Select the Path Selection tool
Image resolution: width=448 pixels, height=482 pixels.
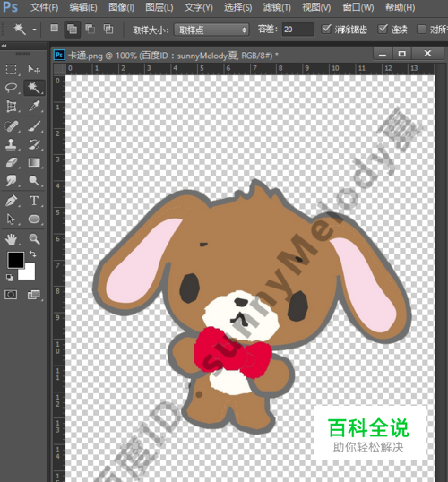12,219
